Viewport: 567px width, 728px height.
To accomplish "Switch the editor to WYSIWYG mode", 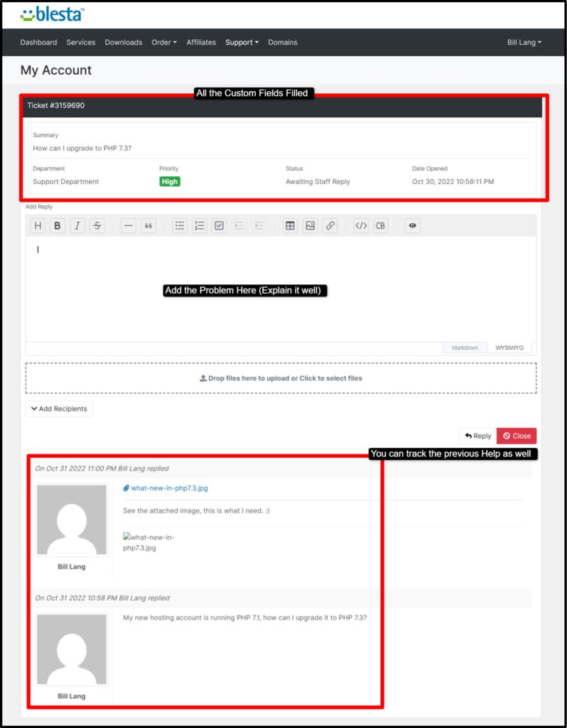I will click(x=509, y=348).
